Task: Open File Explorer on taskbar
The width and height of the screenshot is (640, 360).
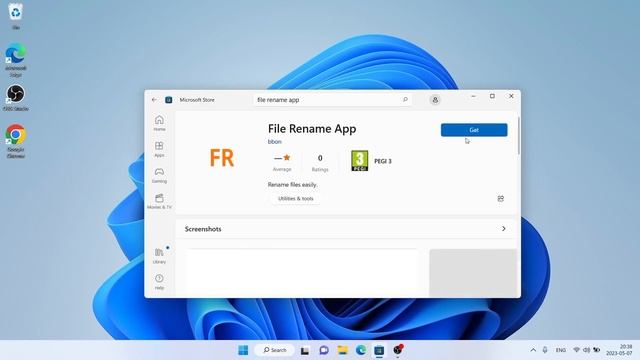Action: tap(342, 350)
